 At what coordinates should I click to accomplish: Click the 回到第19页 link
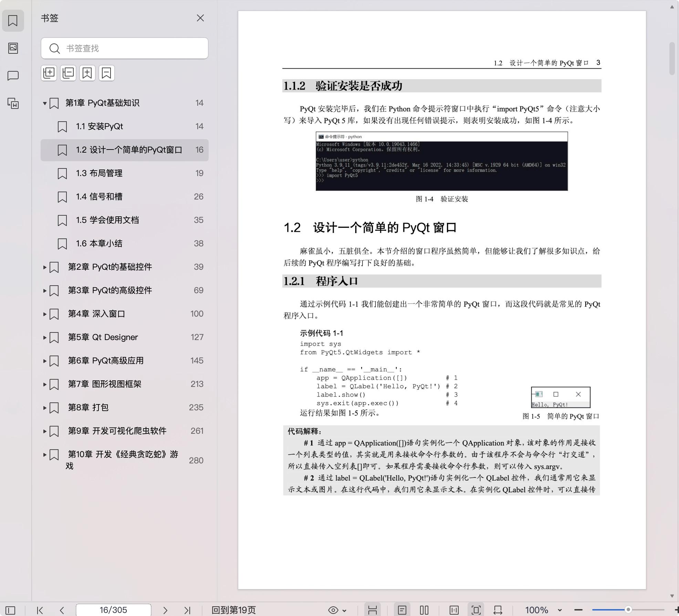pyautogui.click(x=234, y=610)
